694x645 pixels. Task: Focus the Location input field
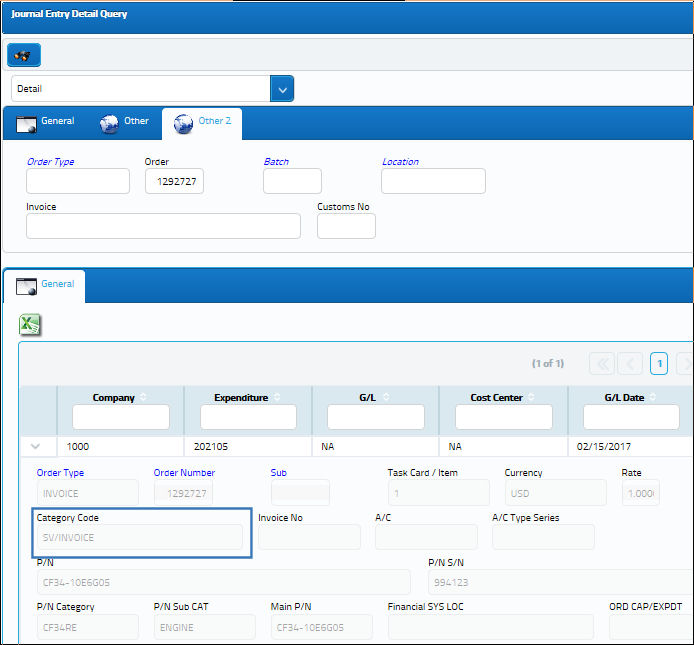[433, 181]
